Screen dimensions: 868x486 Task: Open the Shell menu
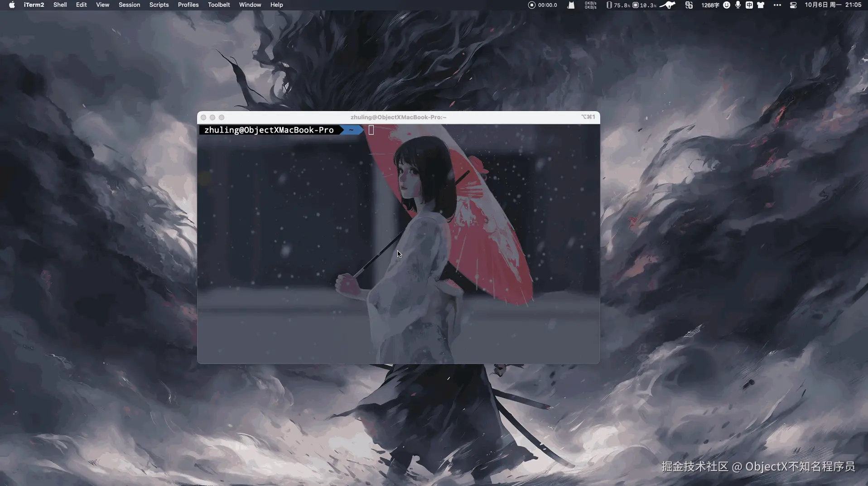click(x=59, y=5)
